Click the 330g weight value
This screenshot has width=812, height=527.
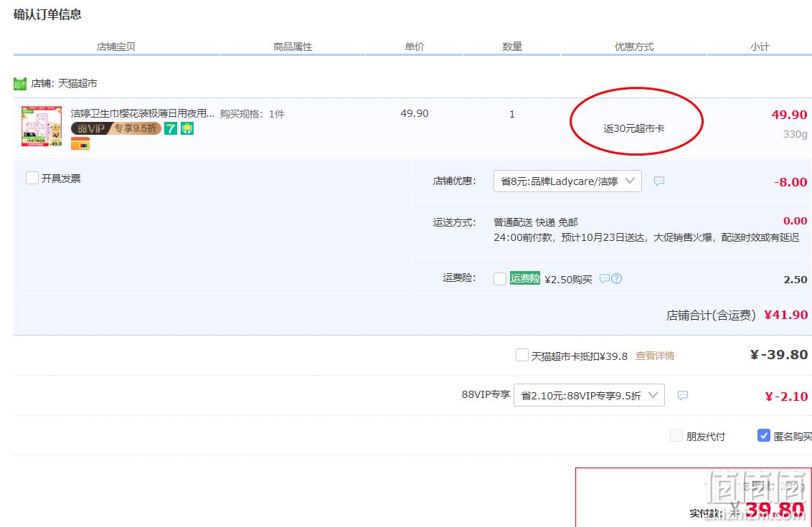click(795, 134)
